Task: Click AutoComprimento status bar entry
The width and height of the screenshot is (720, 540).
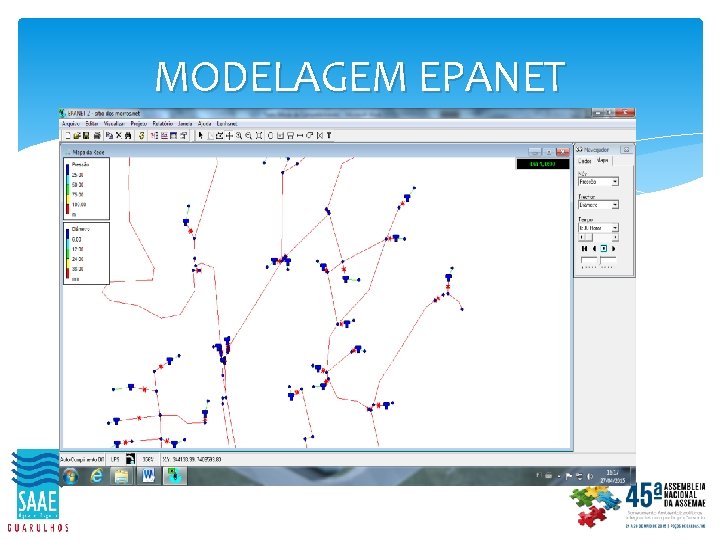Action: tap(83, 459)
